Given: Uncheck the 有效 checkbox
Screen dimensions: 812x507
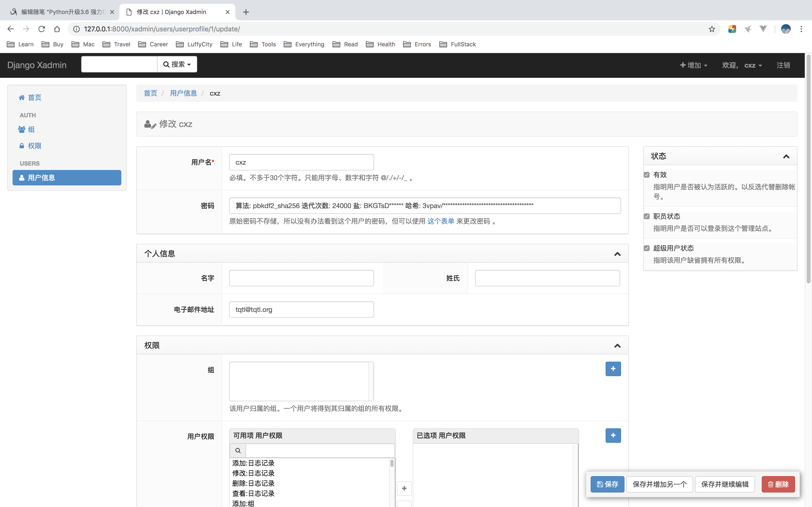Looking at the screenshot, I should [647, 175].
